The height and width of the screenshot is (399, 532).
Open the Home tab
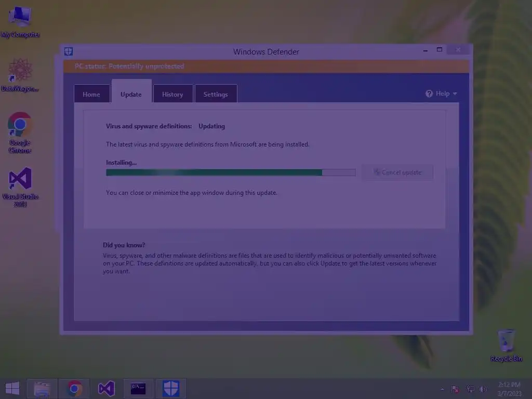click(91, 94)
